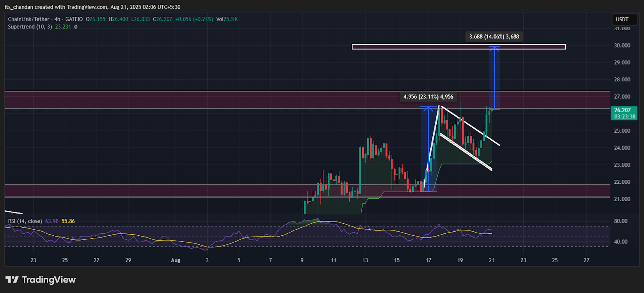Click the 25.000 price axis label

coord(622,131)
